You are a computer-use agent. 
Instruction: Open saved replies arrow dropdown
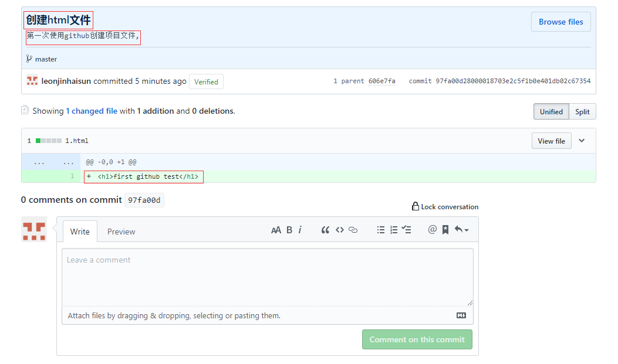point(461,229)
